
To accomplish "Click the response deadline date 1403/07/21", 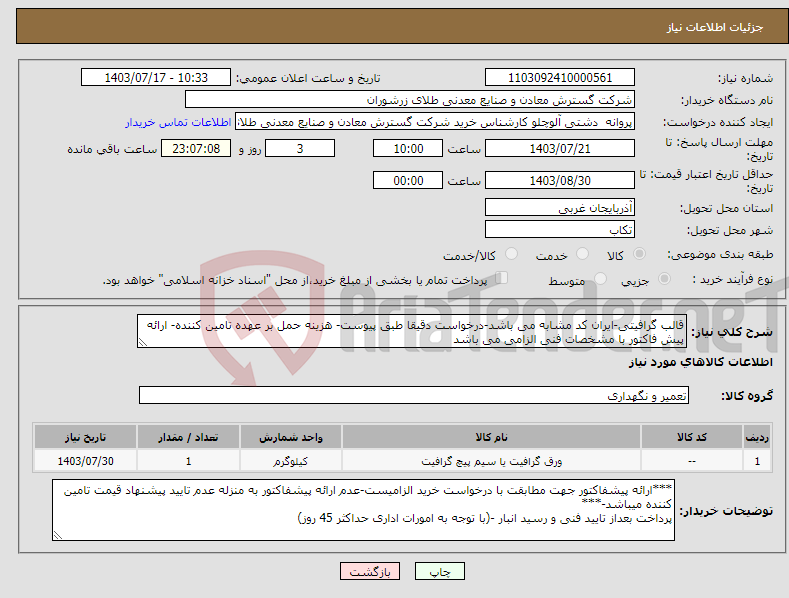I will point(560,148).
